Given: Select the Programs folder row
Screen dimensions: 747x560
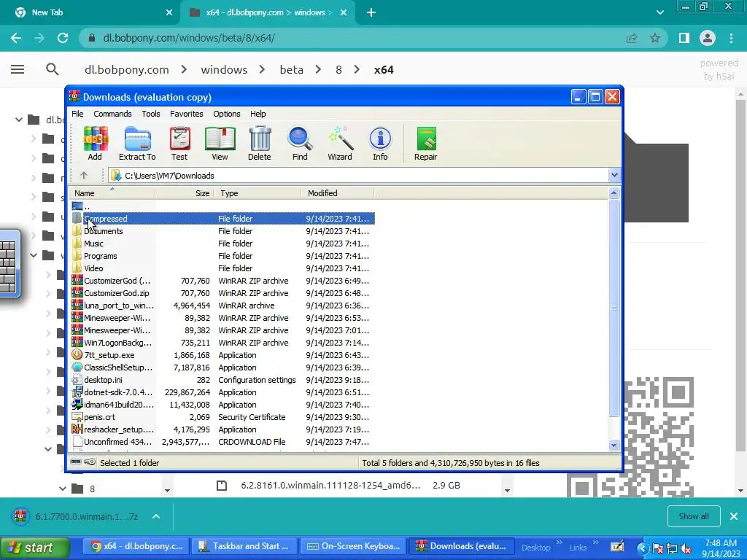Looking at the screenshot, I should (x=222, y=256).
